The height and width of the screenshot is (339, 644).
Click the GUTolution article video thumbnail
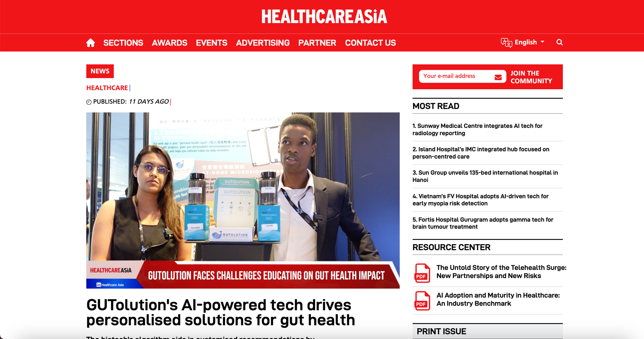click(243, 200)
